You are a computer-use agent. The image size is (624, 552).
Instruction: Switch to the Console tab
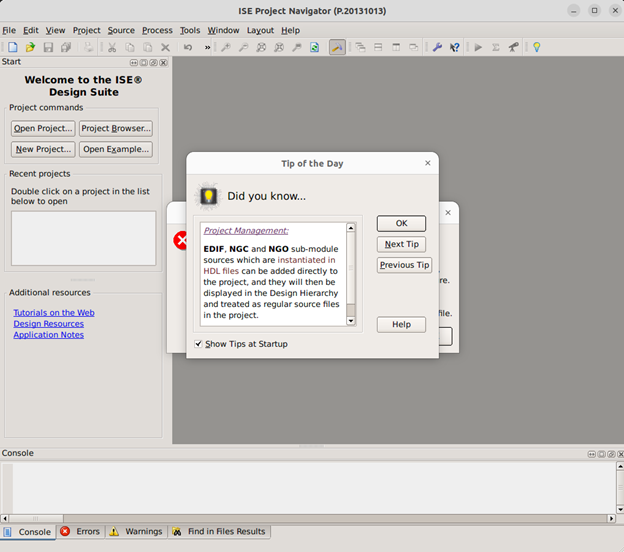(28, 532)
